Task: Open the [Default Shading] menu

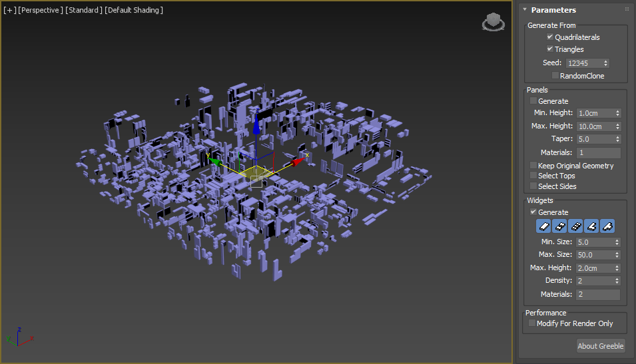Action: 134,10
